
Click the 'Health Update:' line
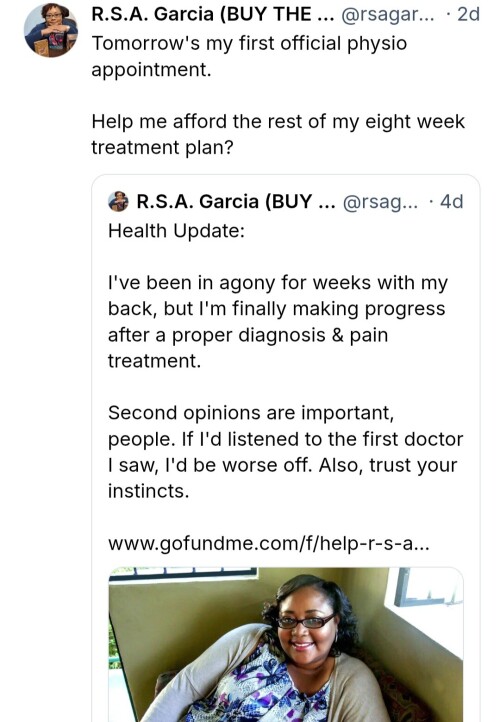click(x=176, y=231)
